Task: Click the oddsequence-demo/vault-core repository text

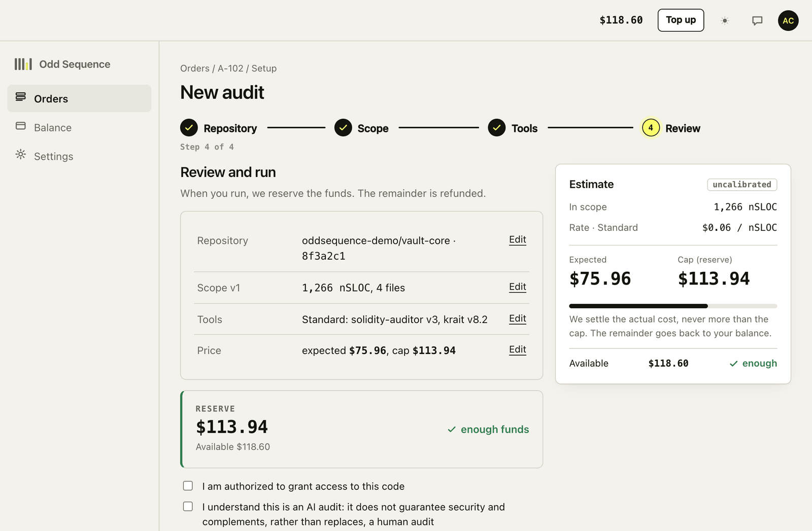Action: [x=376, y=241]
